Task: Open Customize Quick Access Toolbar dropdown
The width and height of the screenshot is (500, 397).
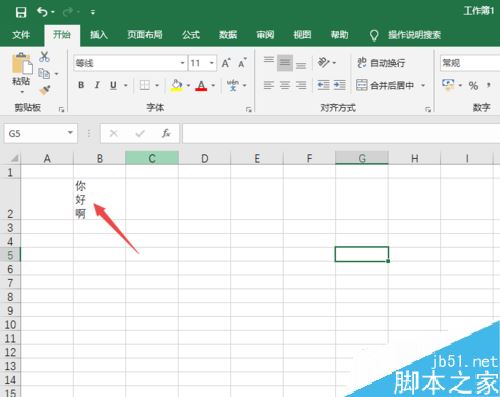Action: point(93,13)
